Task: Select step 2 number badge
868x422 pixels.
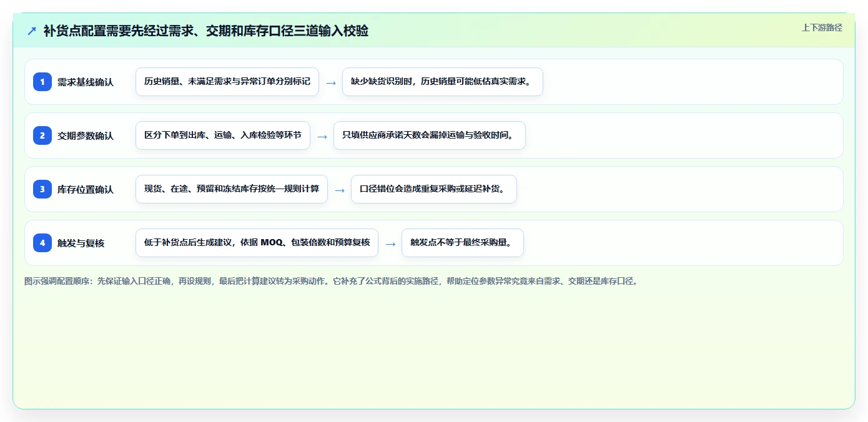Action: click(x=42, y=135)
